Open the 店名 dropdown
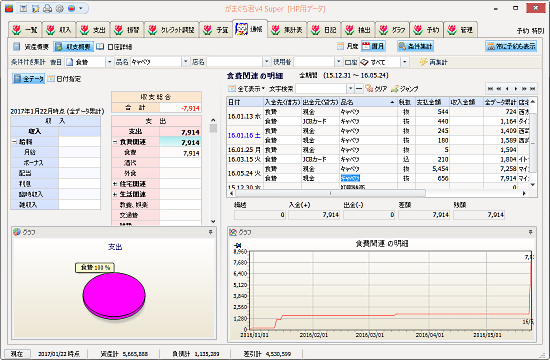This screenshot has height=360, width=550. click(x=267, y=62)
